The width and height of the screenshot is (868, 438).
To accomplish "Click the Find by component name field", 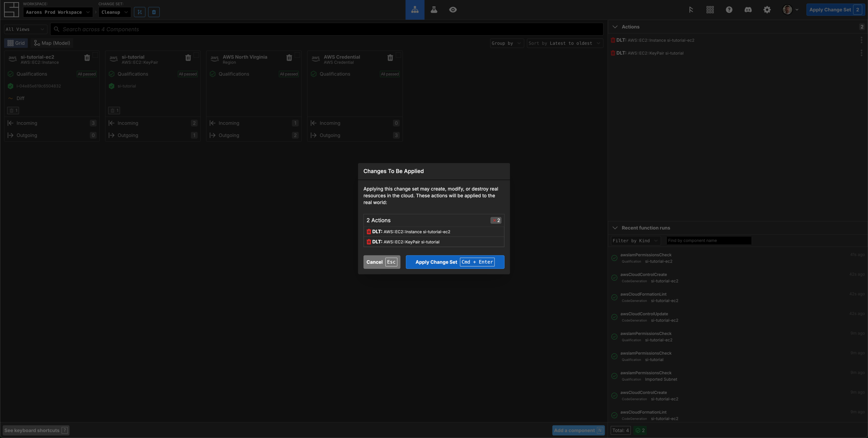I will 709,241.
